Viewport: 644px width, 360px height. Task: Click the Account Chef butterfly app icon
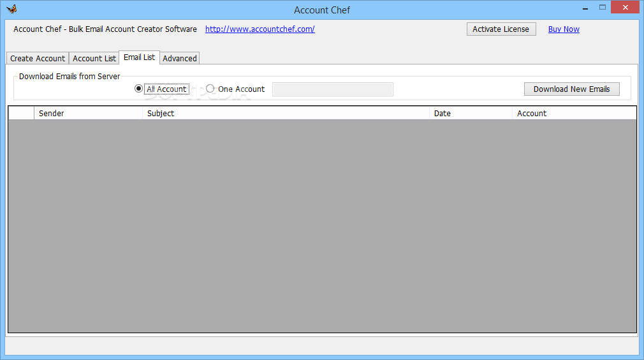(x=11, y=9)
